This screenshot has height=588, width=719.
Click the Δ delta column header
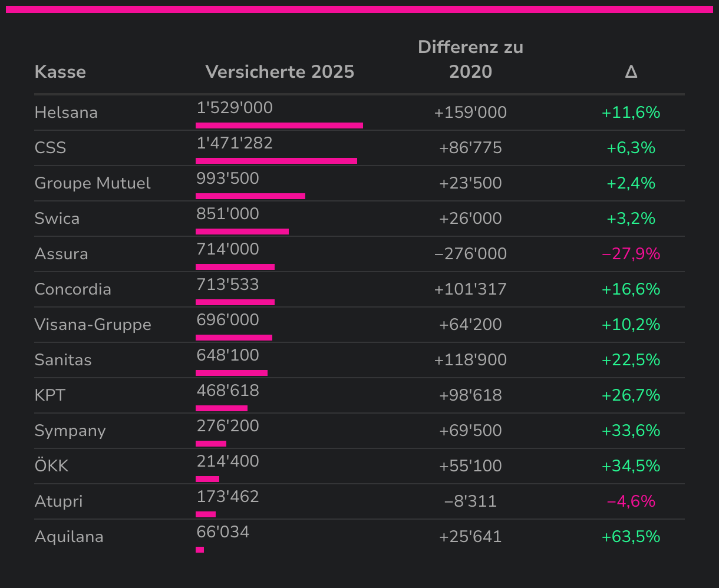coord(631,72)
